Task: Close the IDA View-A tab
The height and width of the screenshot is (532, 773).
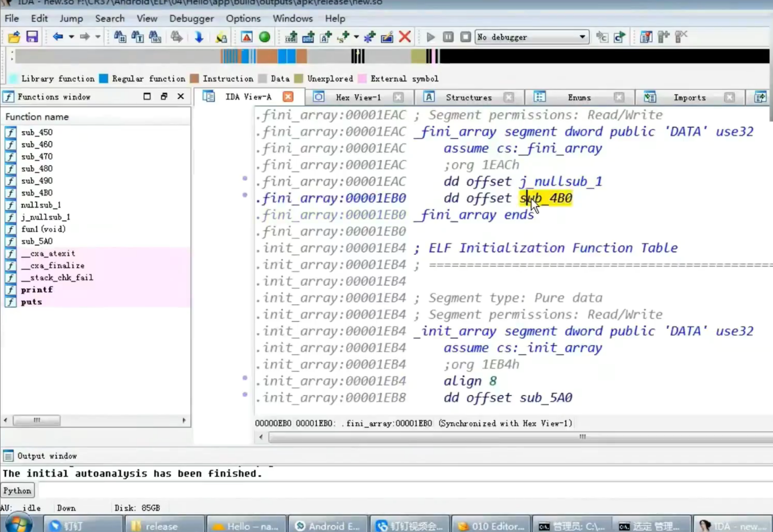Action: [x=288, y=97]
